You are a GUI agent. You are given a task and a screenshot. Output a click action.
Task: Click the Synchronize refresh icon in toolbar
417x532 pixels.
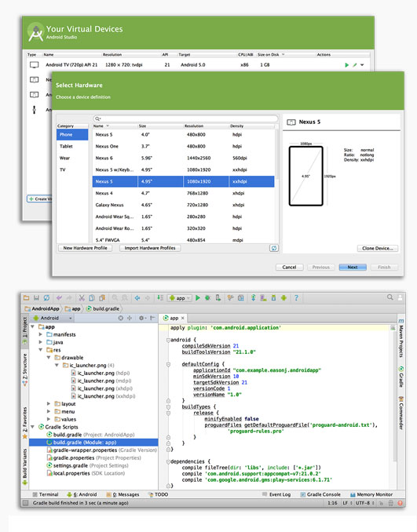[x=46, y=298]
